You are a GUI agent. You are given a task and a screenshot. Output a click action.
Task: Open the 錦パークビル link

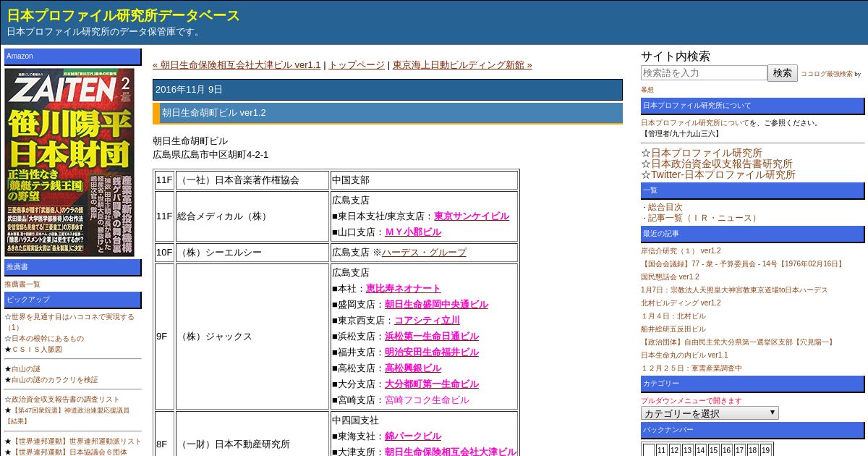(x=413, y=436)
